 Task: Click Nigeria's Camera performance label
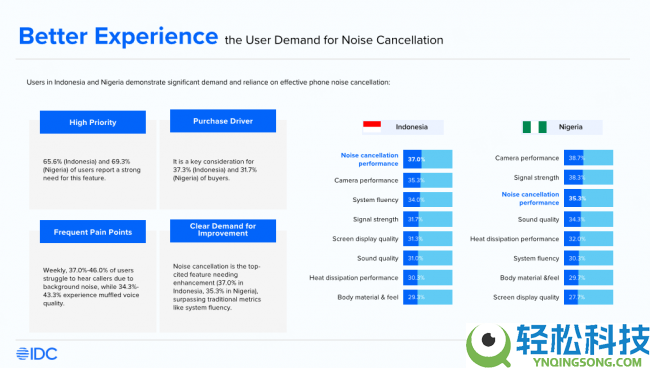(527, 158)
